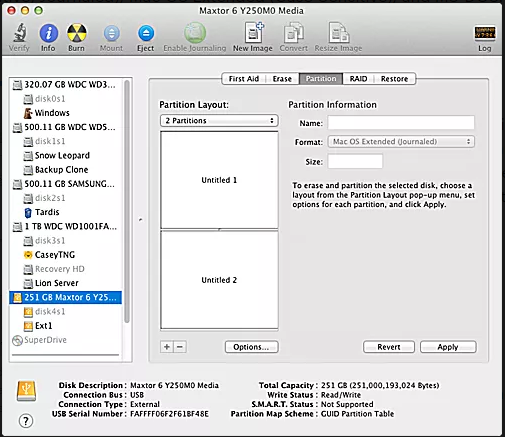This screenshot has height=437, width=505.
Task: Add a partition with the plus button
Action: click(x=167, y=347)
